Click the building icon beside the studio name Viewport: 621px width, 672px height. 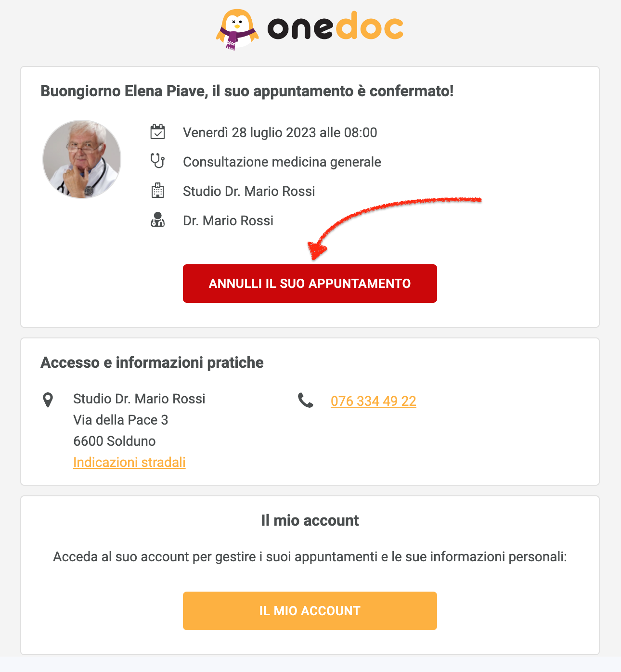(157, 191)
